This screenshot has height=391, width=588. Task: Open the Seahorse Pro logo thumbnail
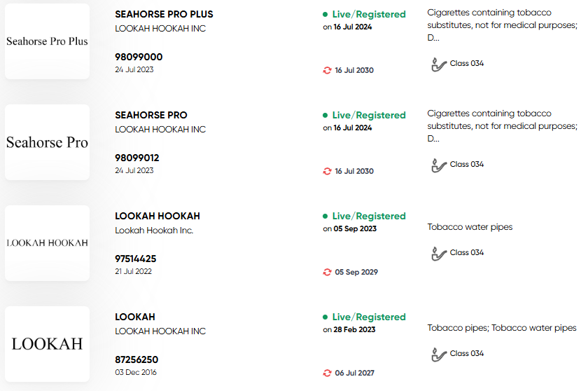48,142
